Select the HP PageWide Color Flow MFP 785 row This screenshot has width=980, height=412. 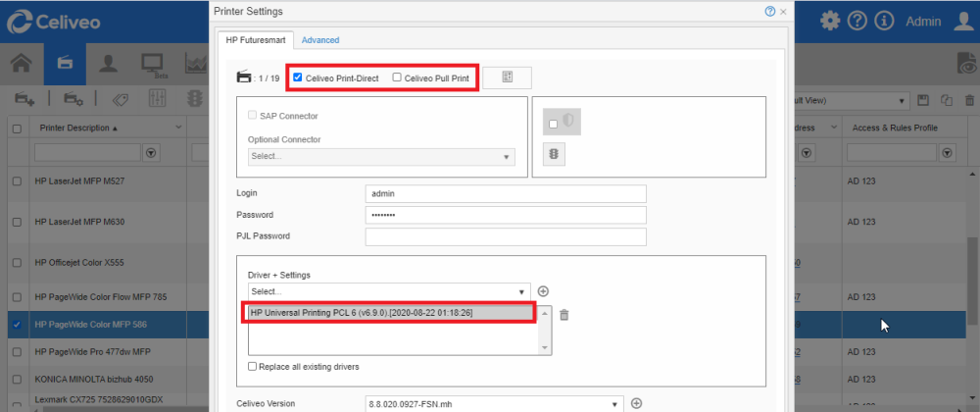tap(101, 297)
